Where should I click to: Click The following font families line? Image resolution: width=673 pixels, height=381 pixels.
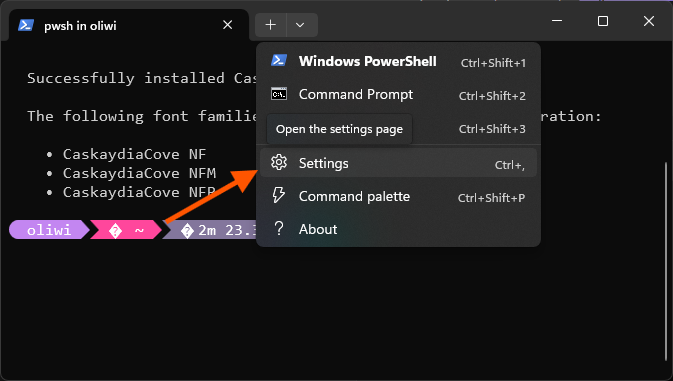(142, 116)
